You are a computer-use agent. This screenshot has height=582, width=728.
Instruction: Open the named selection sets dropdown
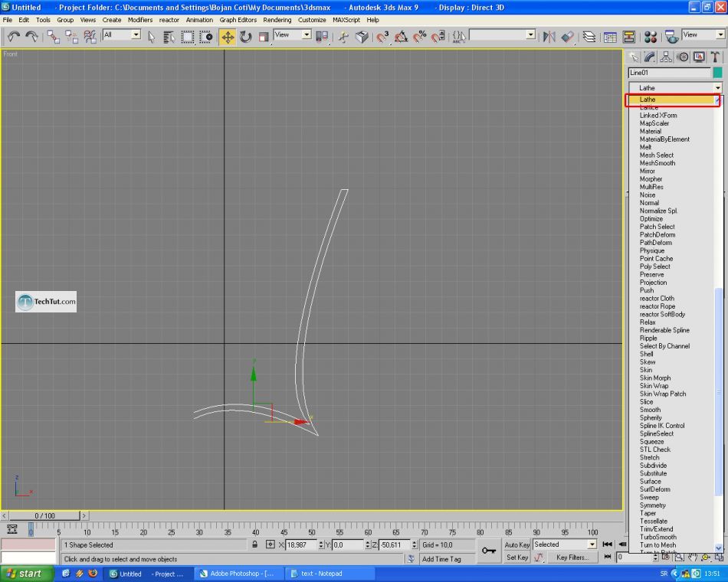tap(531, 34)
